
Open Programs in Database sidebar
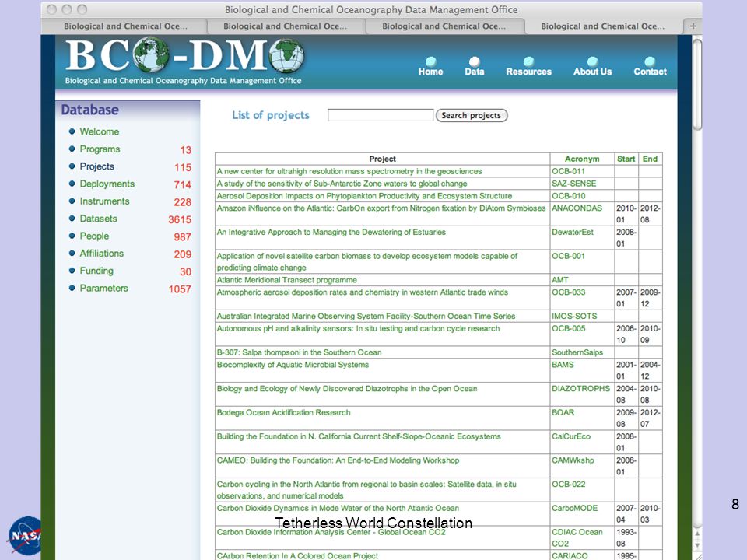coord(100,149)
